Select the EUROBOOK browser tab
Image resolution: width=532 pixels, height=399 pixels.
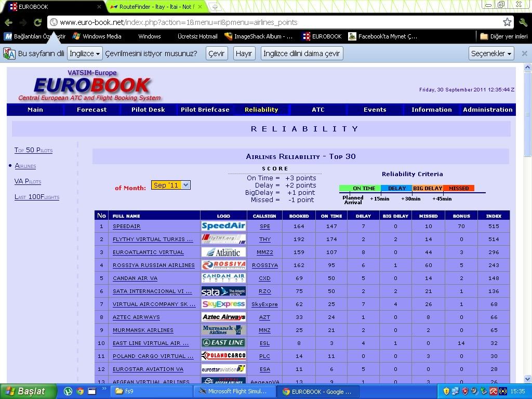pyautogui.click(x=54, y=6)
